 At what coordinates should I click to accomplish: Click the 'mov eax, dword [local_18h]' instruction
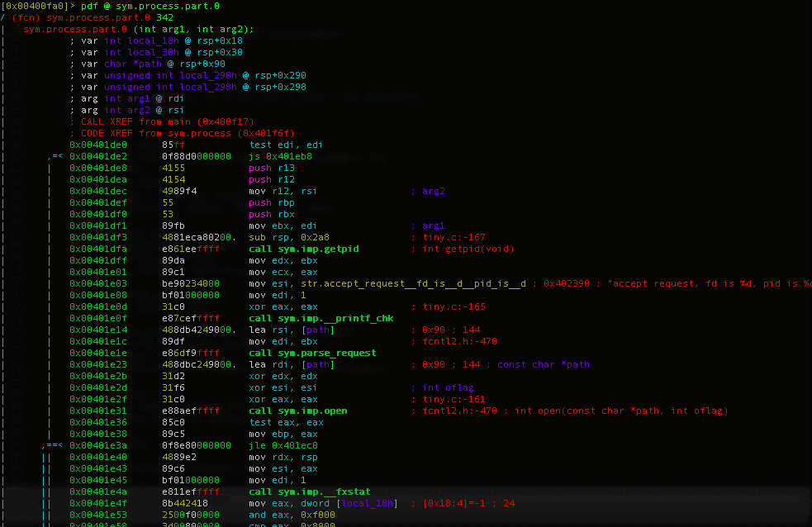click(x=323, y=503)
